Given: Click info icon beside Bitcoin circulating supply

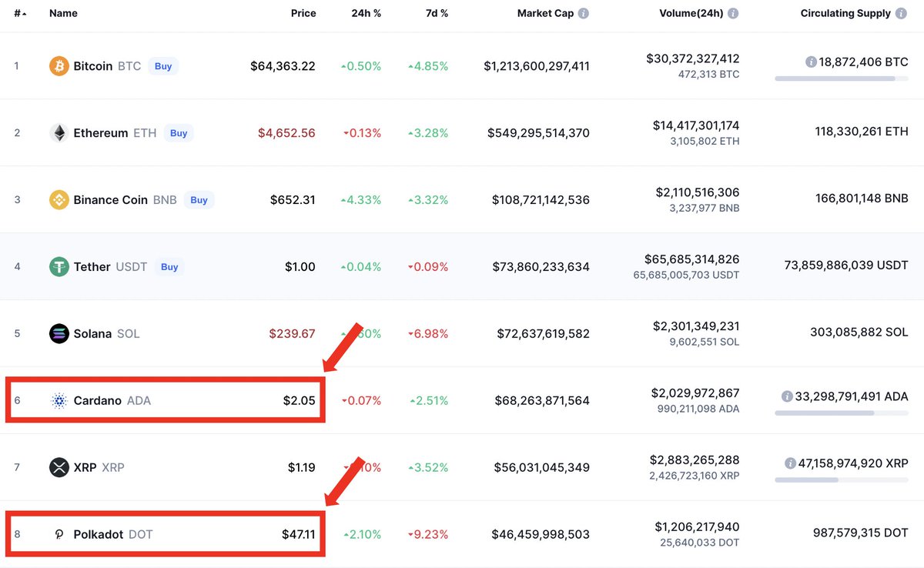Looking at the screenshot, I should [811, 62].
